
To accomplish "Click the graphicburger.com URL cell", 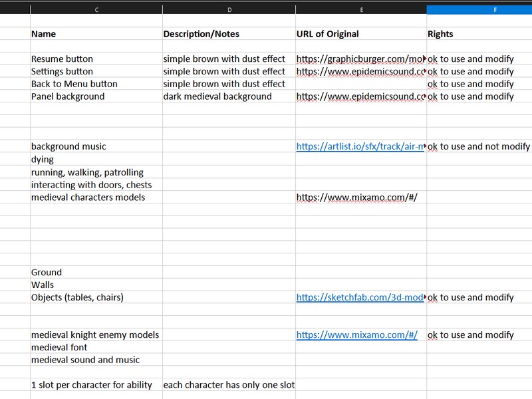I will point(360,59).
